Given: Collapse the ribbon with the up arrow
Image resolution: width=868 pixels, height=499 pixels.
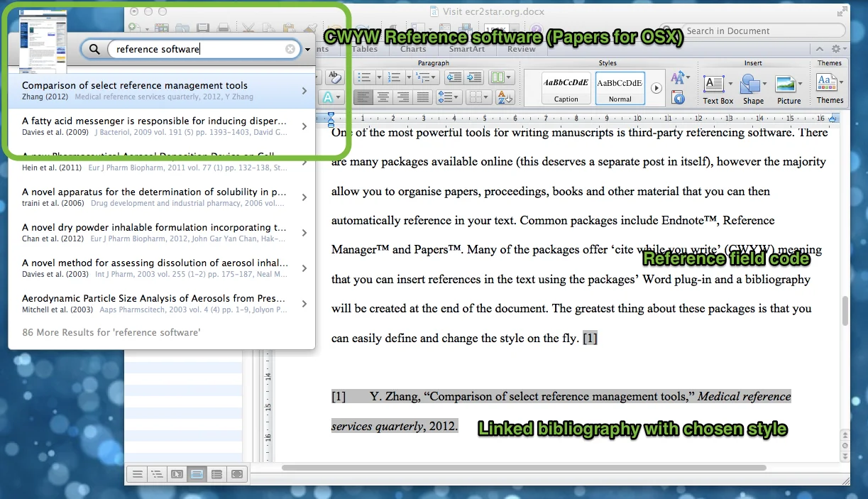Looking at the screenshot, I should (x=819, y=49).
